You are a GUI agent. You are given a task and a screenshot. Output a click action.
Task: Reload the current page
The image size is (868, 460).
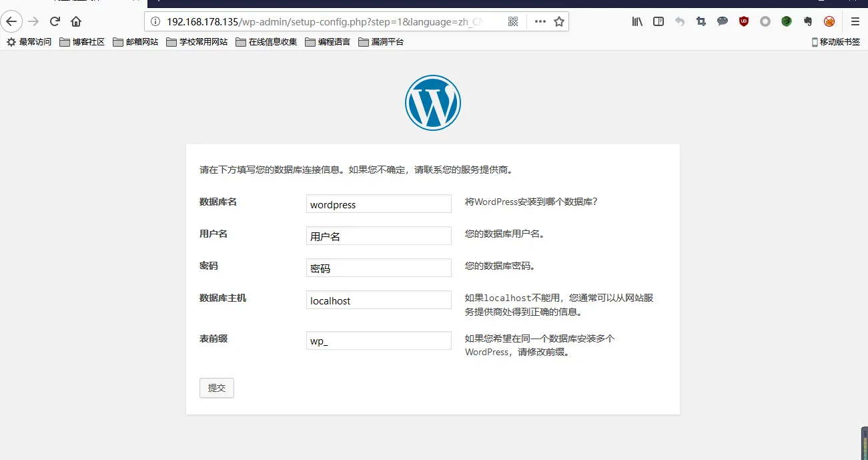55,21
